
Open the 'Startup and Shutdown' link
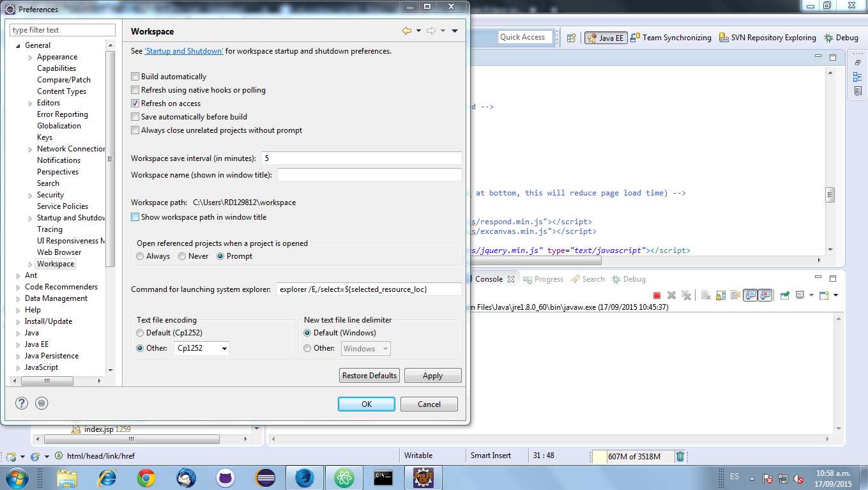[x=184, y=51]
